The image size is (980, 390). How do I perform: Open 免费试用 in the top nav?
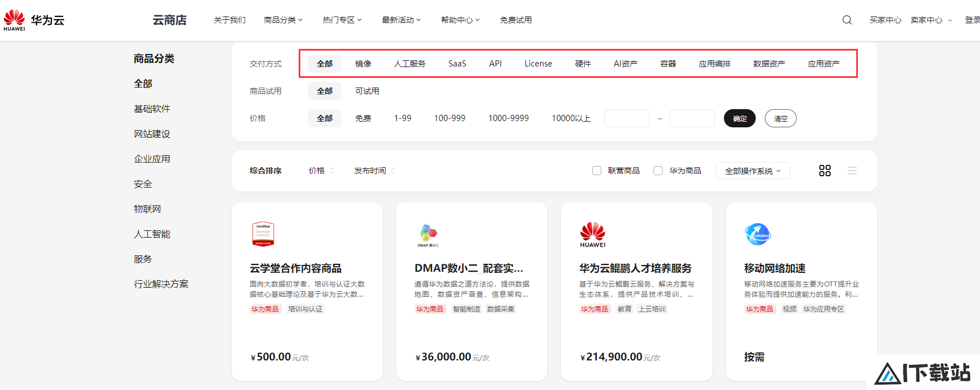516,20
